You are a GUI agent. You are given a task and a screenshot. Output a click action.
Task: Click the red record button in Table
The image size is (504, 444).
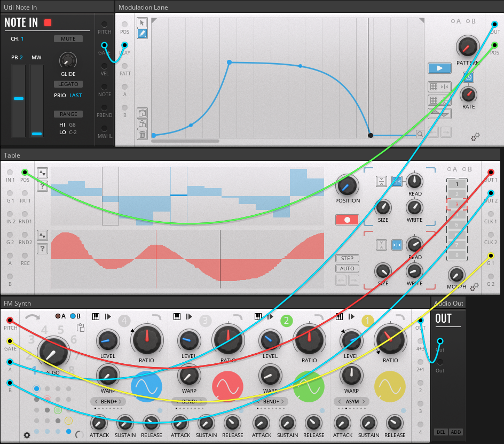(x=347, y=220)
